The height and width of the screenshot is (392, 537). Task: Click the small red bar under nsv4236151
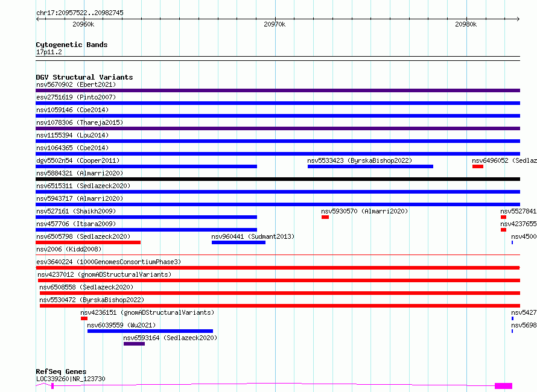pyautogui.click(x=84, y=318)
